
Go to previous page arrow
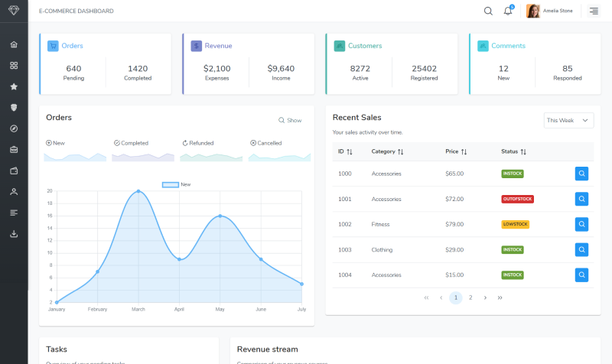[x=441, y=297]
